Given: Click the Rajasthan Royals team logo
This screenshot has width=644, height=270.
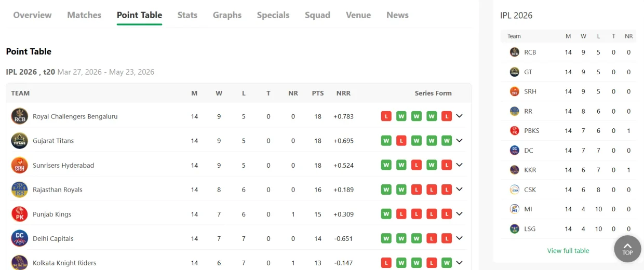Looking at the screenshot, I should [20, 190].
